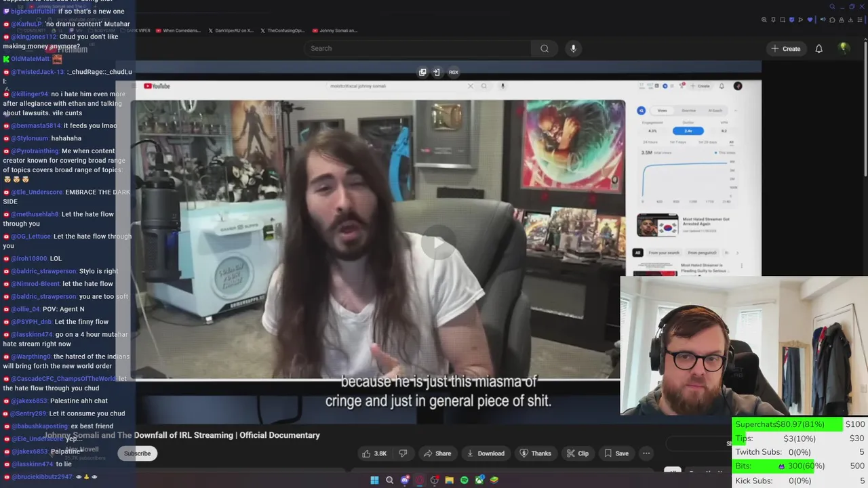Click the pin icon in browser toolbar

click(x=773, y=20)
